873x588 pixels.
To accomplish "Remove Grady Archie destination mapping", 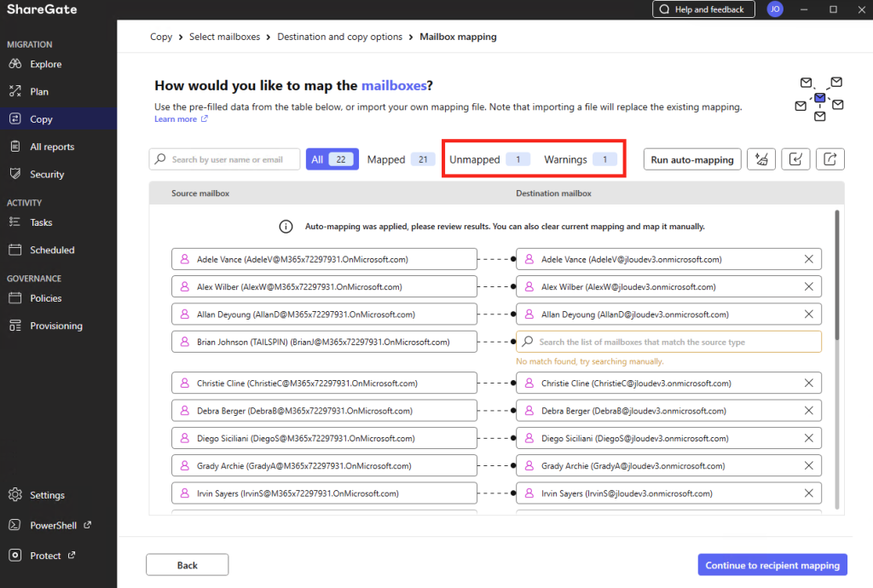I will [x=808, y=466].
